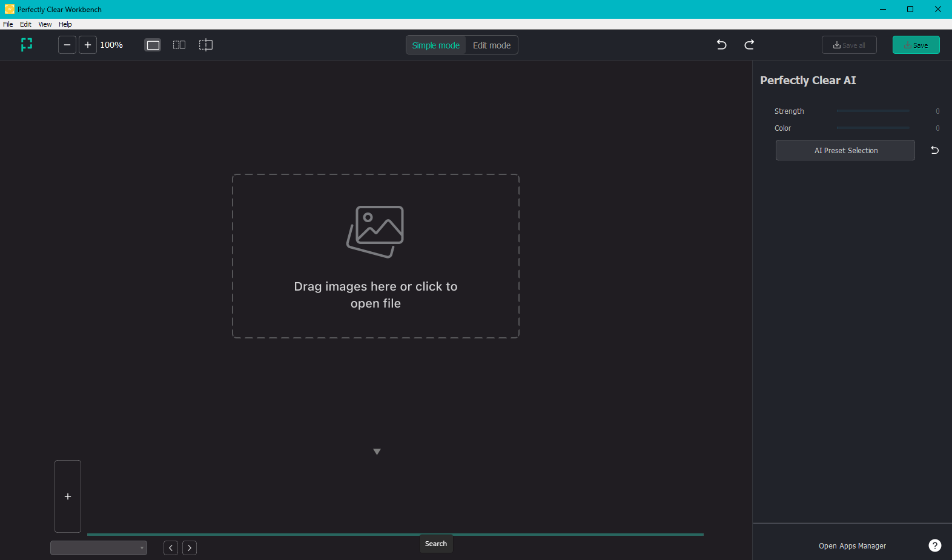Zoom out with the minus button
The height and width of the screenshot is (560, 952).
click(x=67, y=45)
